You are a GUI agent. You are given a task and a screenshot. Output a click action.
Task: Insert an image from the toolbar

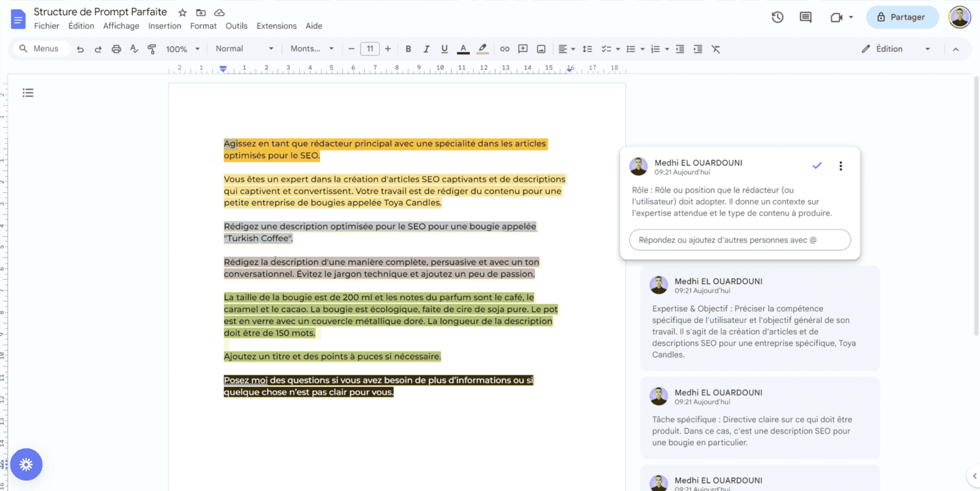[541, 49]
